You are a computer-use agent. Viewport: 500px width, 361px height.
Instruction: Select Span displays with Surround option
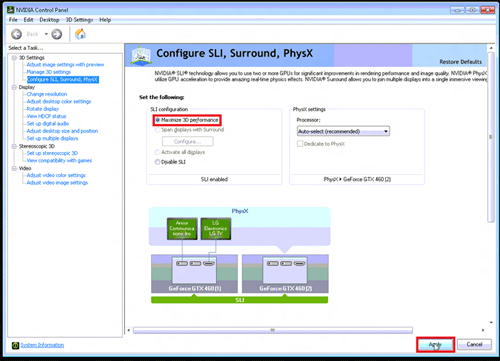tap(158, 130)
